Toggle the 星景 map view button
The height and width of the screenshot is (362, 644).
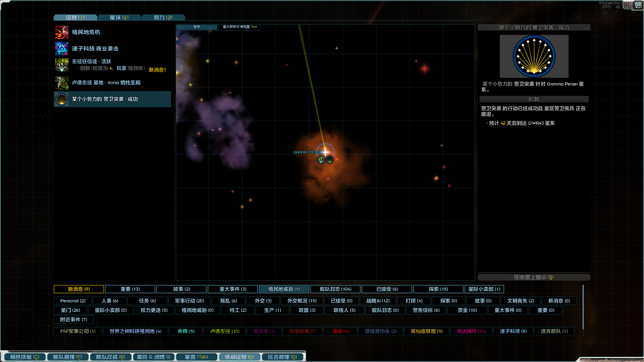tap(197, 27)
